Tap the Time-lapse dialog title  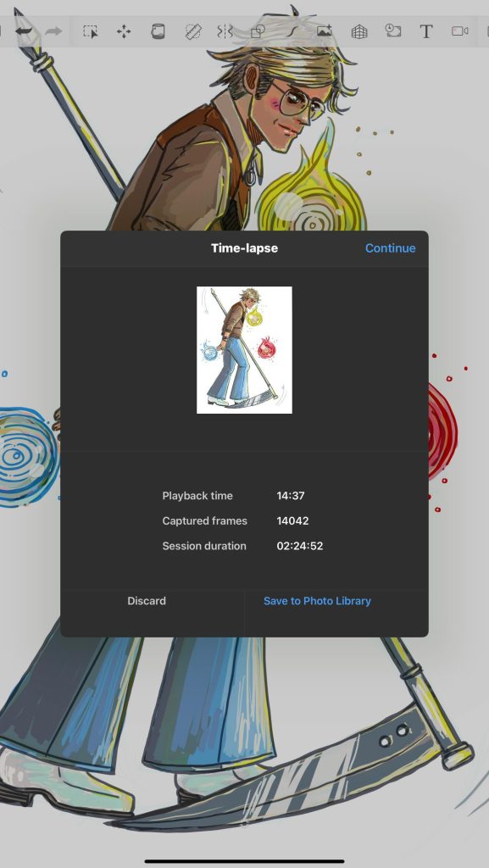(x=244, y=248)
